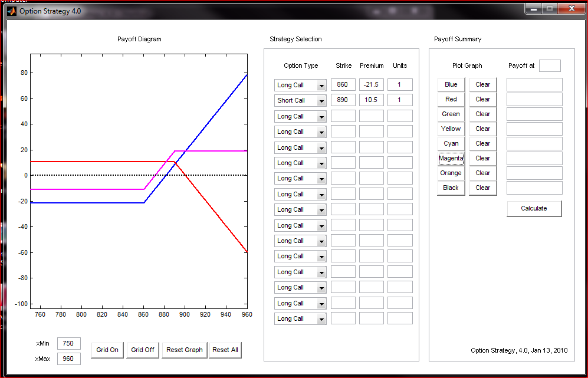
Task: Click the Units field in the Short Call row
Action: (400, 100)
